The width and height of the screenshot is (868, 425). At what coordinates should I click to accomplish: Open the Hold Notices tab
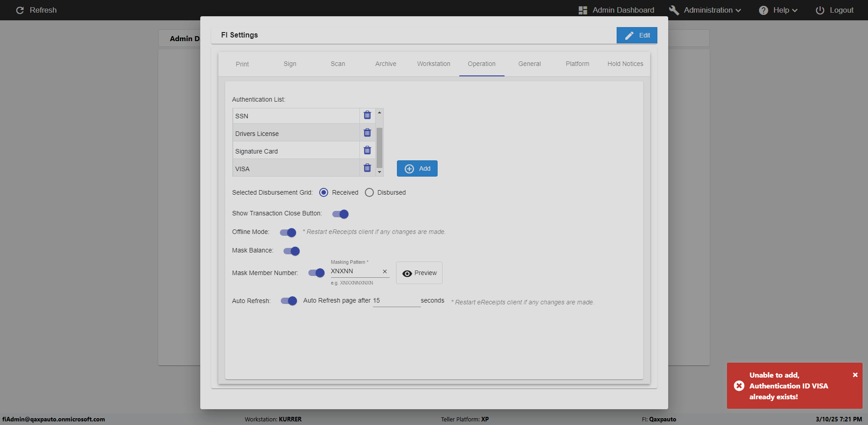pyautogui.click(x=625, y=64)
